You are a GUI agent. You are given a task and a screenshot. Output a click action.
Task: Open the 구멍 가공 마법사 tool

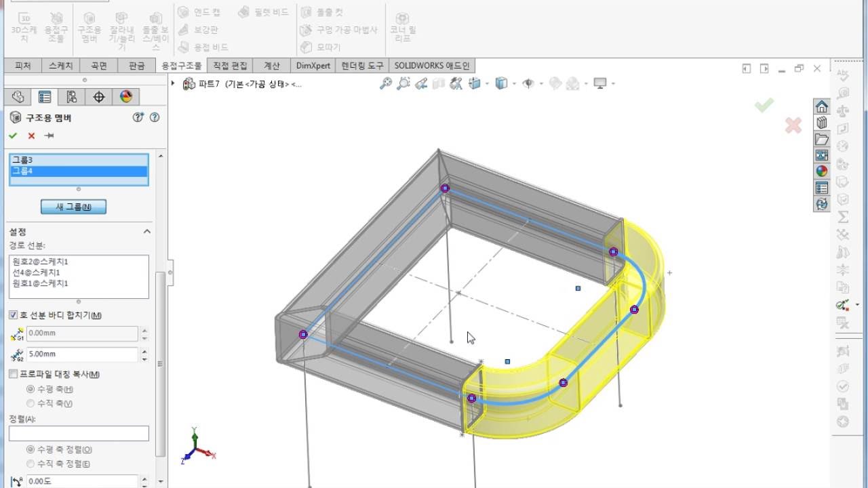tap(338, 30)
